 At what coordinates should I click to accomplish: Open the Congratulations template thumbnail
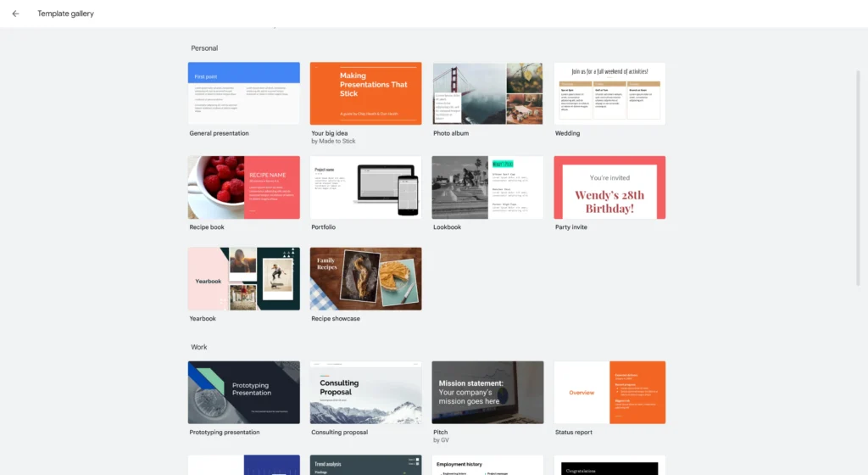tap(609, 465)
